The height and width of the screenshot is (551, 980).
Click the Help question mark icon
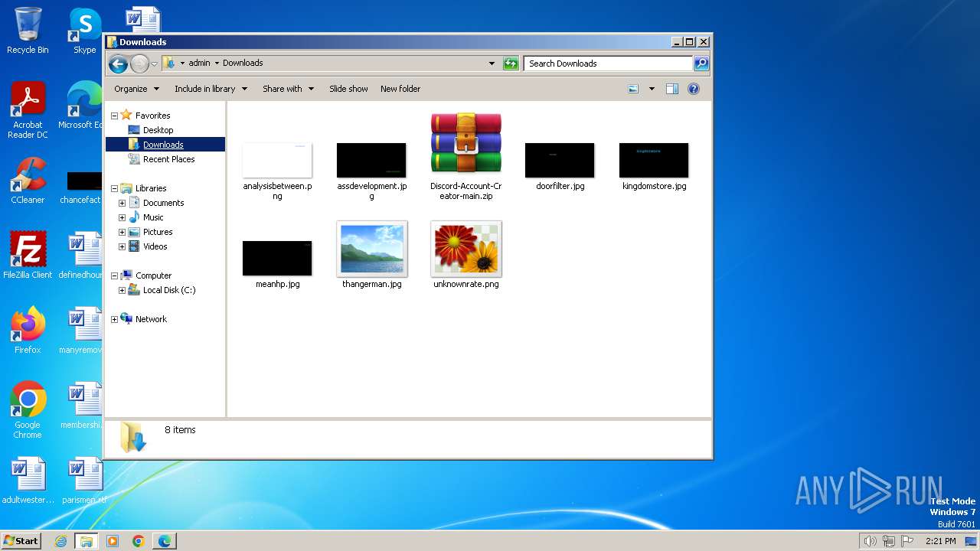(694, 89)
